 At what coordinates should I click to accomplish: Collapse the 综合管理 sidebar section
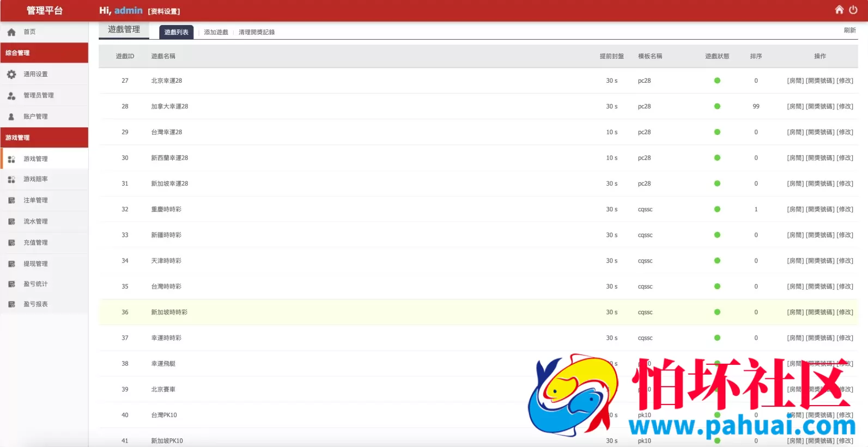(x=44, y=53)
